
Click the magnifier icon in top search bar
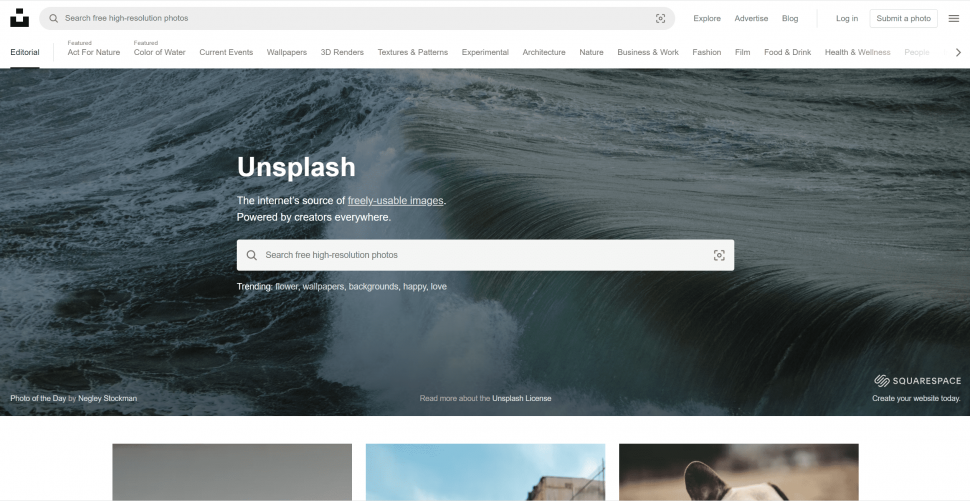click(x=54, y=19)
